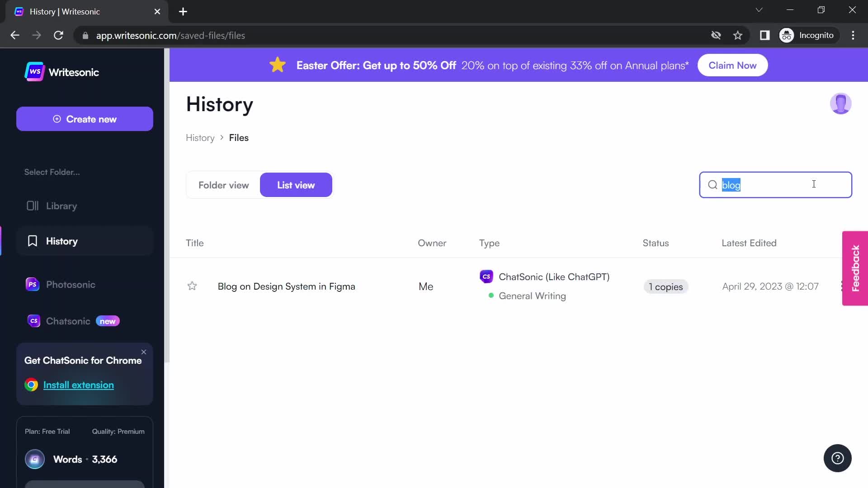Click the blog search input field
Viewport: 868px width, 488px height.
(x=776, y=185)
